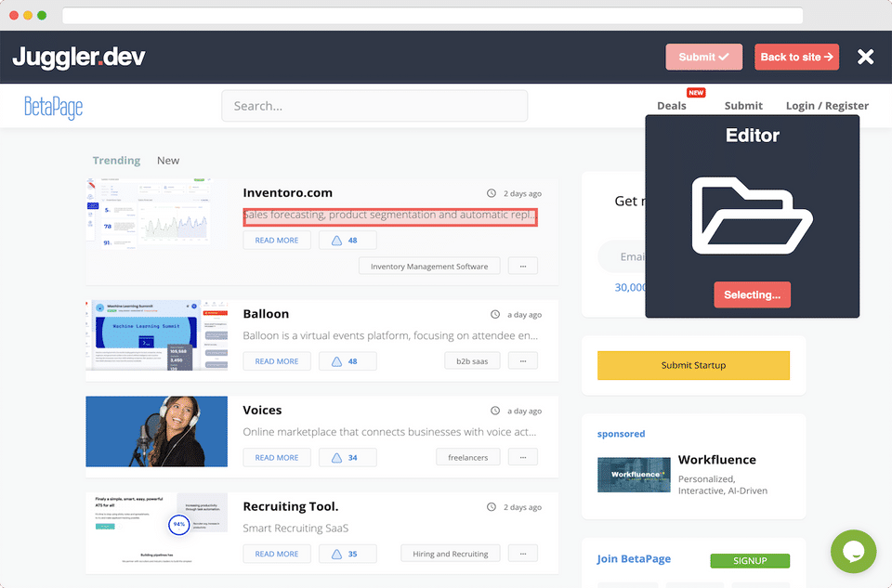The width and height of the screenshot is (892, 588).
Task: Select the Inventory Management Software tag
Action: click(x=429, y=266)
